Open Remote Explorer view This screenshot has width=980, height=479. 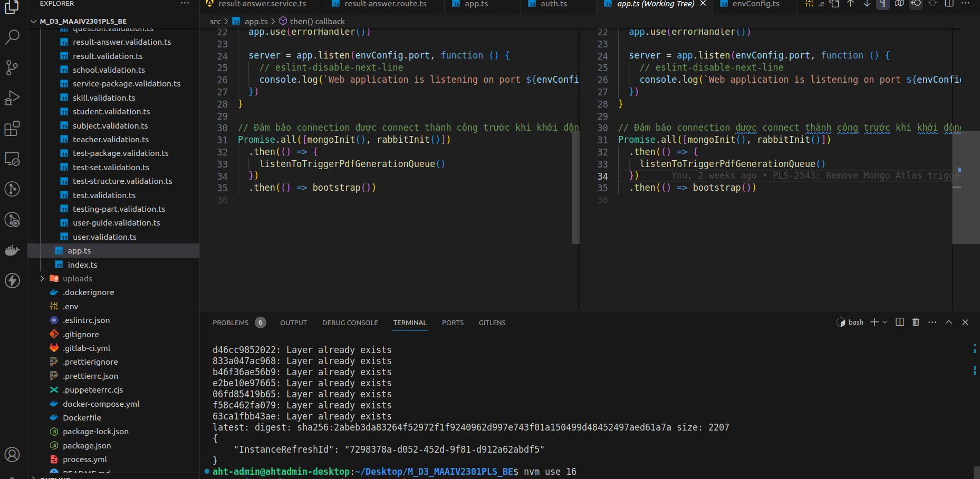tap(12, 159)
